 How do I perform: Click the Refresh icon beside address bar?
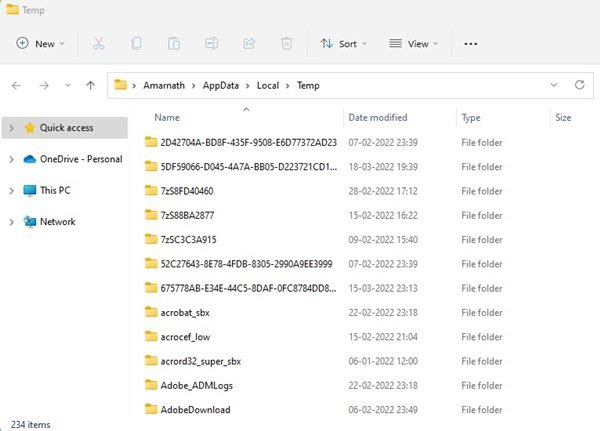pos(579,85)
